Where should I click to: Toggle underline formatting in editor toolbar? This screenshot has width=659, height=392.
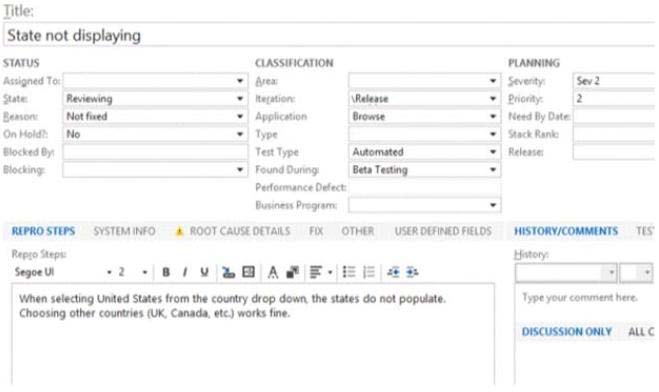[204, 272]
